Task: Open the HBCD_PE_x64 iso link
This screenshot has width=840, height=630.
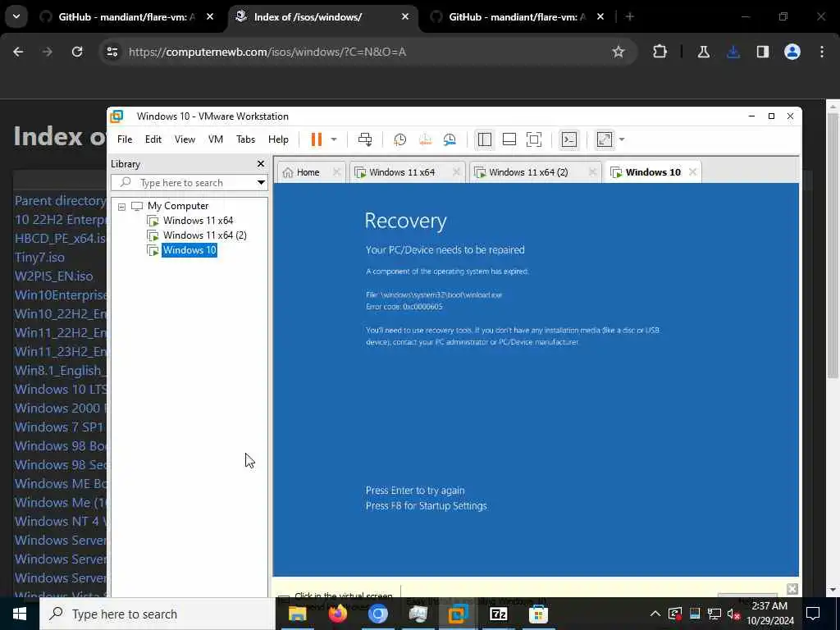Action: pos(60,239)
